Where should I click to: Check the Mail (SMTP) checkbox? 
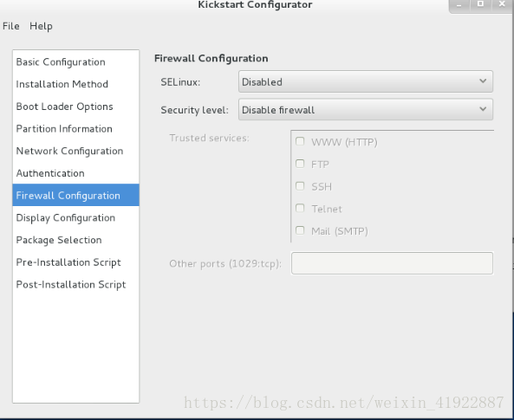point(300,230)
